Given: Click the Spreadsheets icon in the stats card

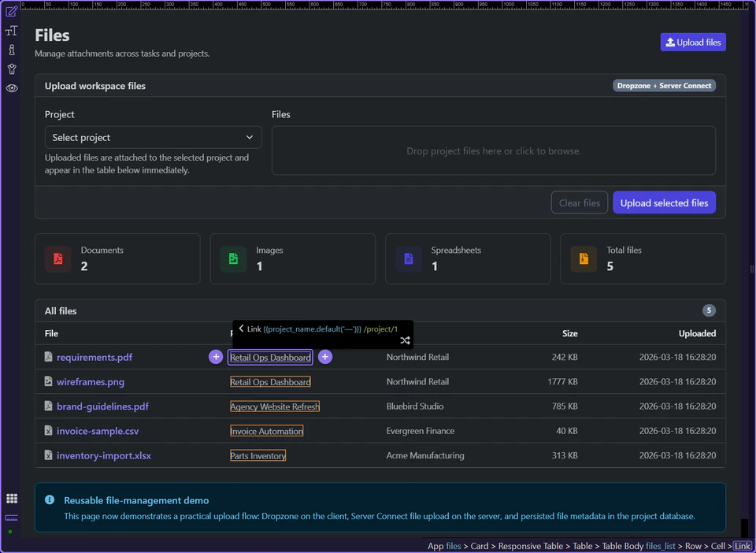Looking at the screenshot, I should tap(408, 258).
